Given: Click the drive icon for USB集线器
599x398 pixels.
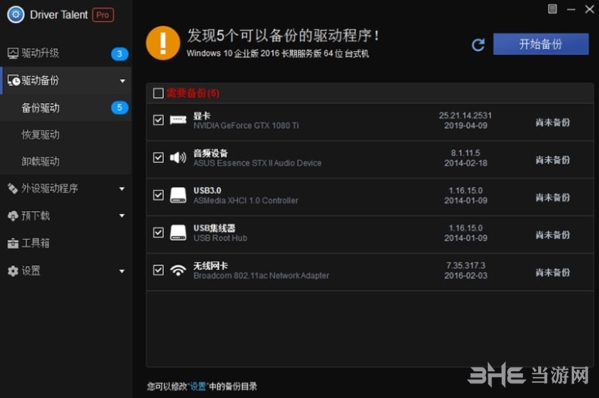Looking at the screenshot, I should [x=178, y=233].
